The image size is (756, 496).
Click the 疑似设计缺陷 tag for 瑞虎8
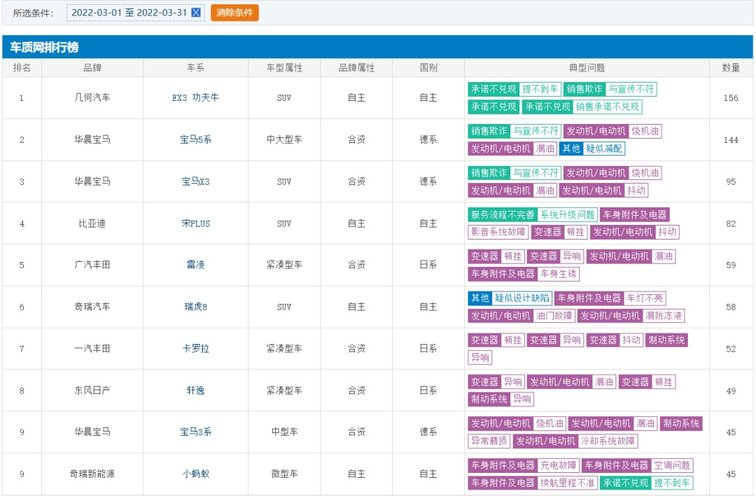click(x=522, y=298)
